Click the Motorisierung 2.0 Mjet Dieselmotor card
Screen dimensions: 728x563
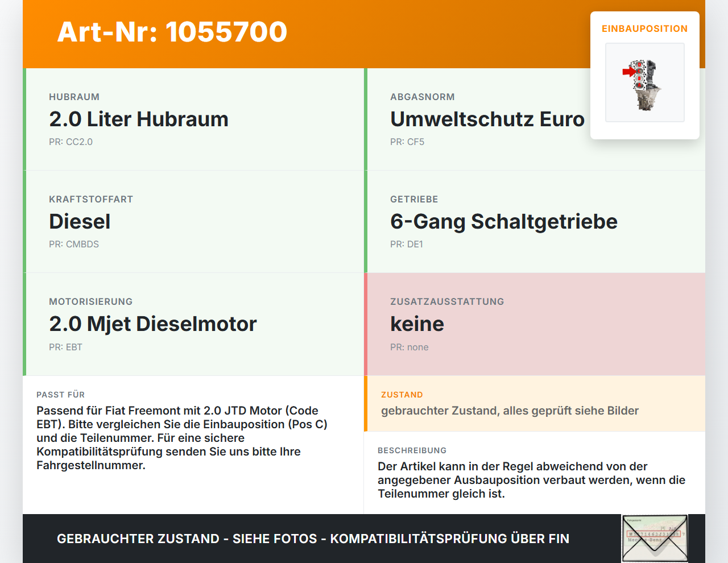pos(193,324)
